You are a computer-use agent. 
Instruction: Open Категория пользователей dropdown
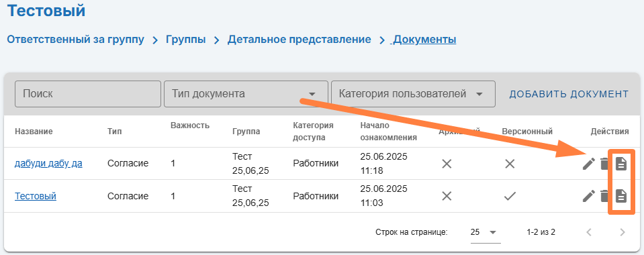tap(413, 94)
